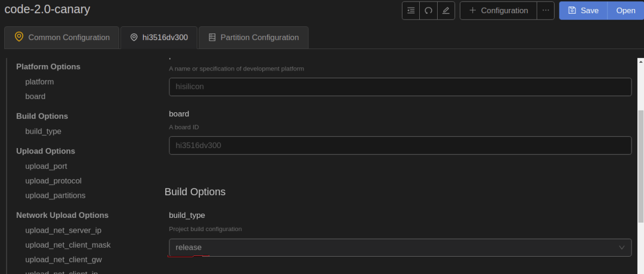Click the hi3516dv300 tab pin icon

tap(134, 38)
